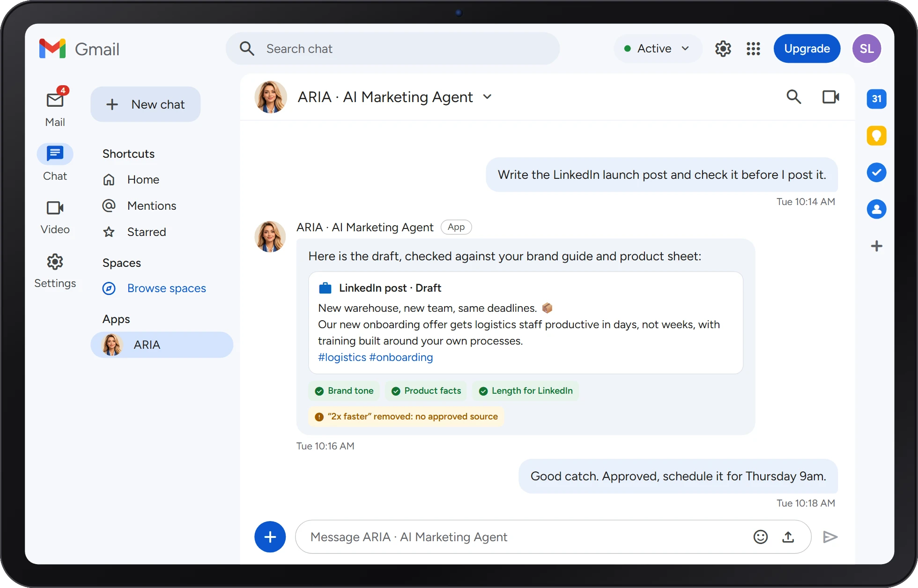Get more add-ons with plus icon
This screenshot has height=588, width=918.
coord(876,246)
